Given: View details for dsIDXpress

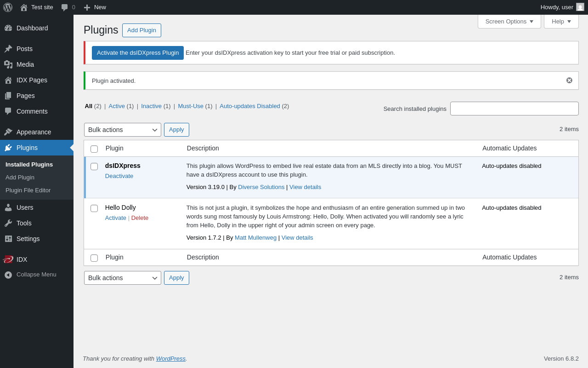Looking at the screenshot, I should click(305, 187).
